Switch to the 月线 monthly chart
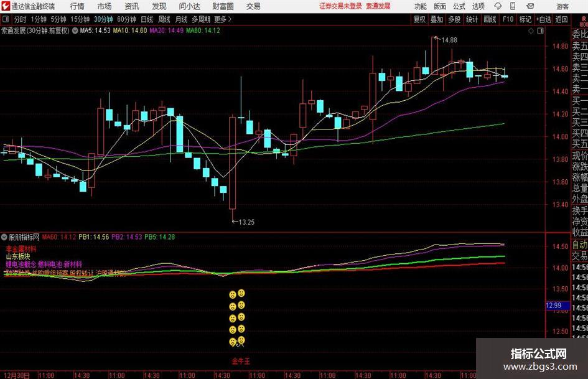This screenshot has width=588, height=379. click(181, 19)
